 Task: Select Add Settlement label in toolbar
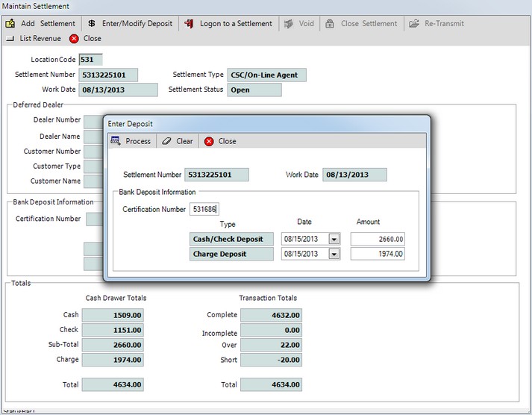pyautogui.click(x=48, y=23)
